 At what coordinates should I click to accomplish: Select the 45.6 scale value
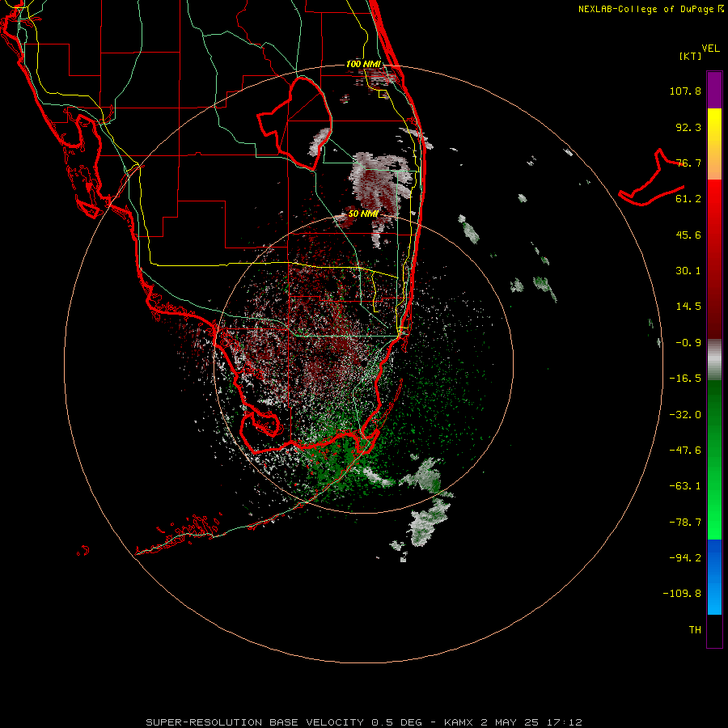coord(688,235)
